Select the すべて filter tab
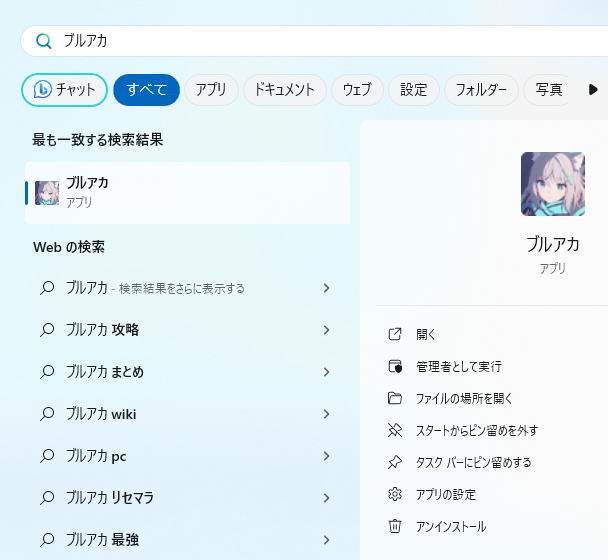This screenshot has width=608, height=560. click(x=147, y=90)
